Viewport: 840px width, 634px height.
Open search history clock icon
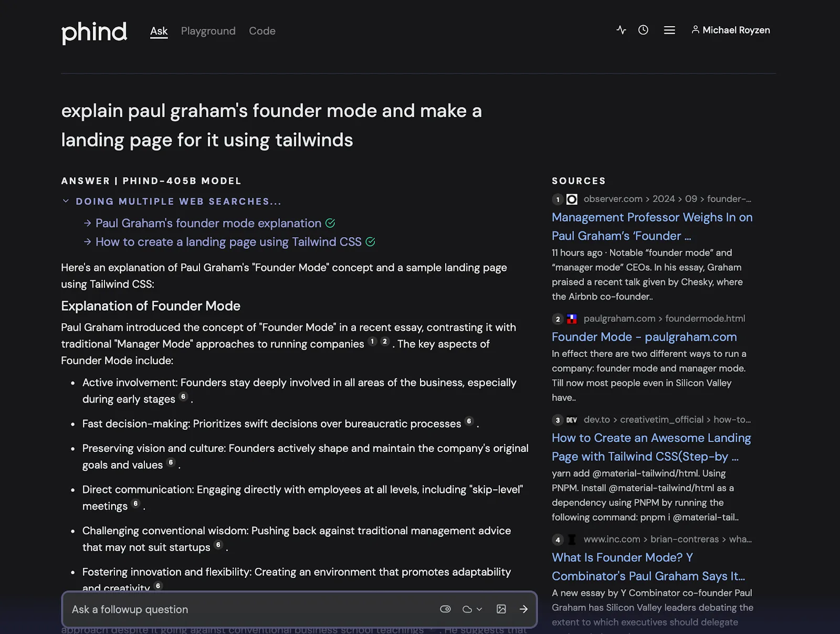[x=643, y=30]
